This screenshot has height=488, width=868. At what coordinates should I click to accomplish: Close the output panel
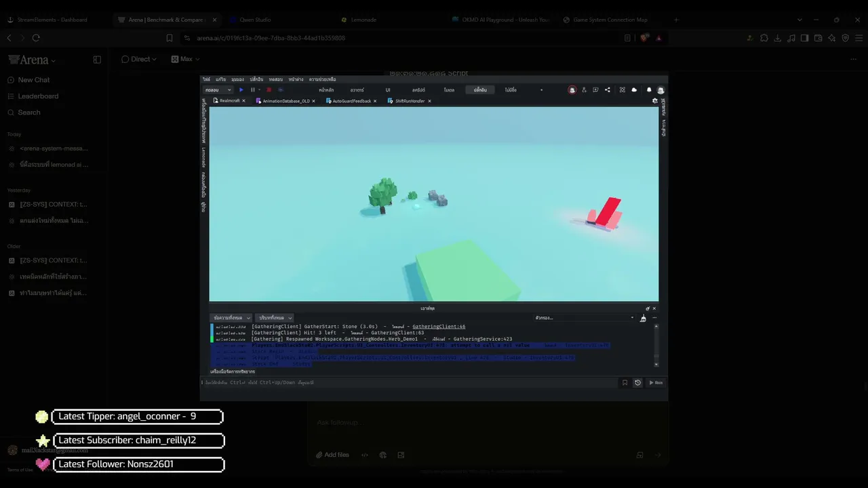[654, 308]
